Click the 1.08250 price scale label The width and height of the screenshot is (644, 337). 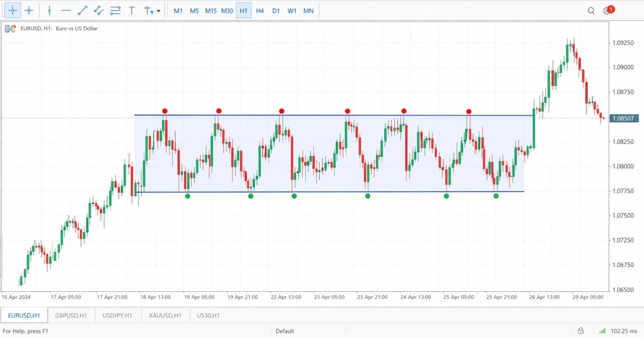point(624,142)
